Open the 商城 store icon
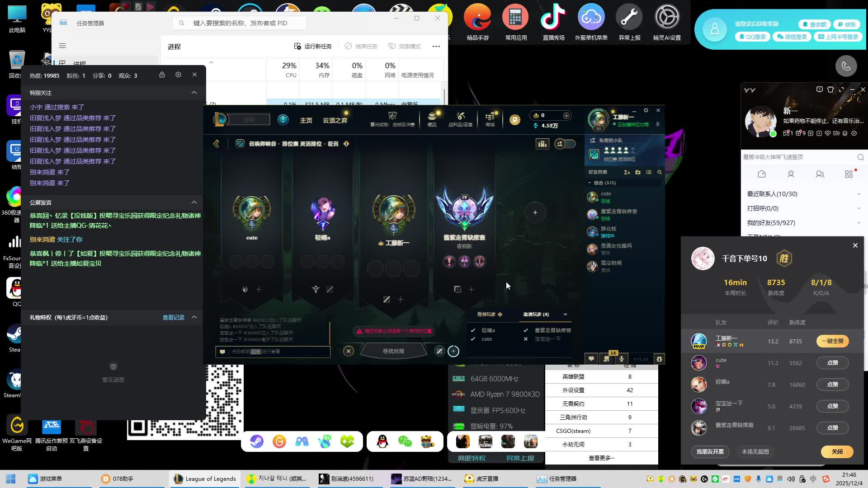Image resolution: width=868 pixels, height=488 pixels. tap(490, 119)
